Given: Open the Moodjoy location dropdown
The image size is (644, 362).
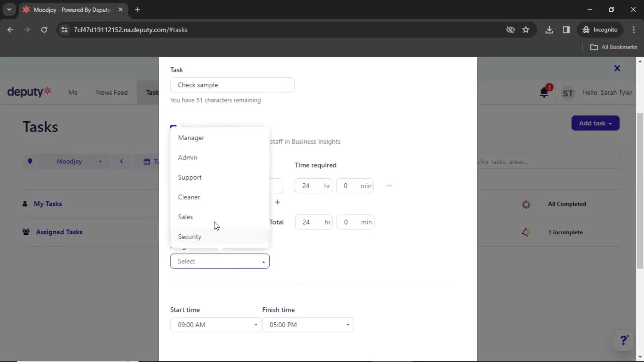Looking at the screenshot, I should pos(74,162).
